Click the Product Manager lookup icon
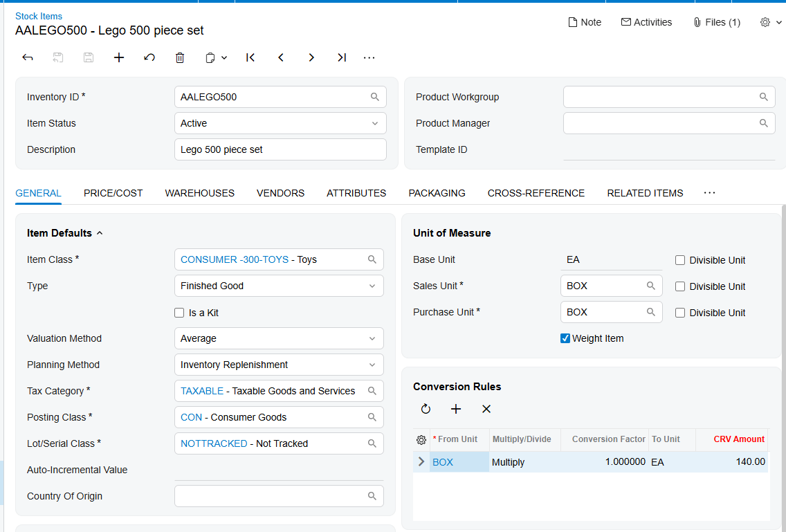Image resolution: width=786 pixels, height=532 pixels. (x=763, y=123)
